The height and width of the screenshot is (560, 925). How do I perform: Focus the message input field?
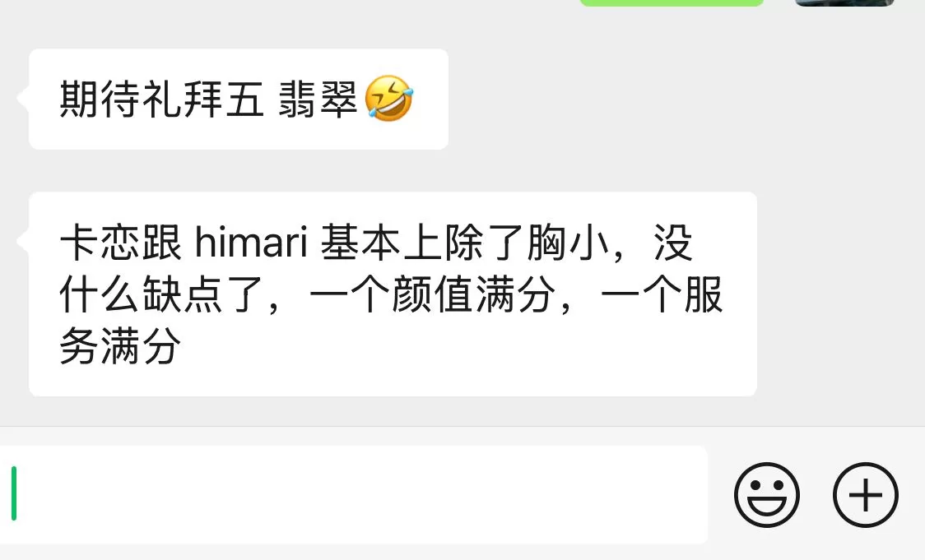[x=353, y=494]
